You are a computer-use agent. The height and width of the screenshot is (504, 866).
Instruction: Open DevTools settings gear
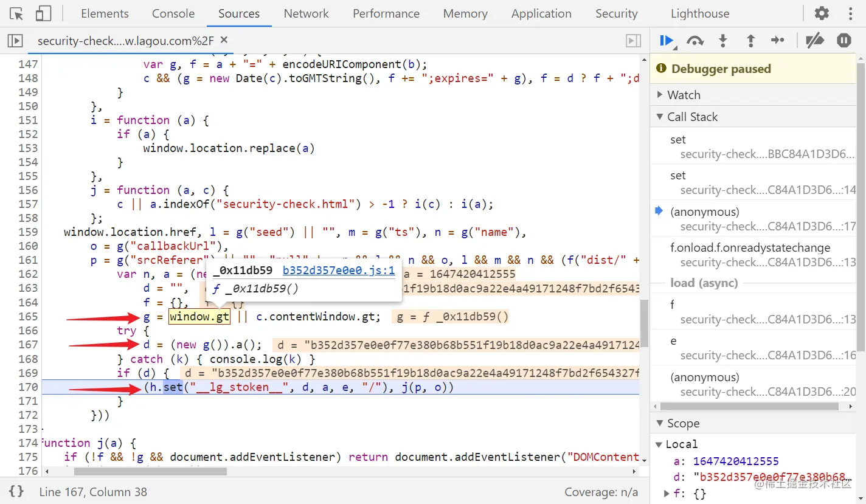coord(822,13)
